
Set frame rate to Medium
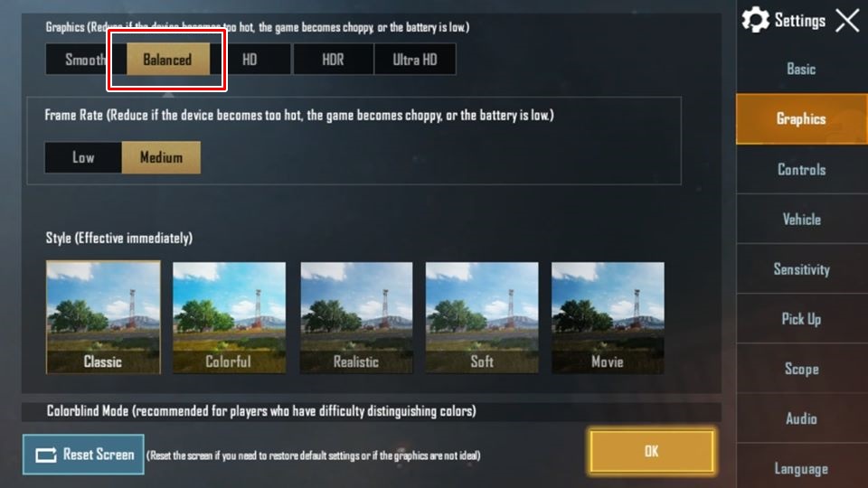pyautogui.click(x=161, y=157)
